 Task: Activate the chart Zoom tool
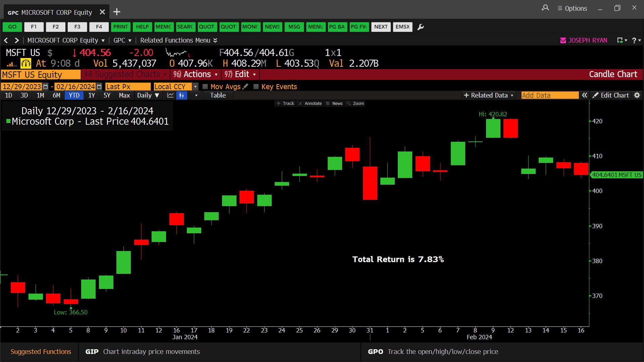[x=355, y=104]
